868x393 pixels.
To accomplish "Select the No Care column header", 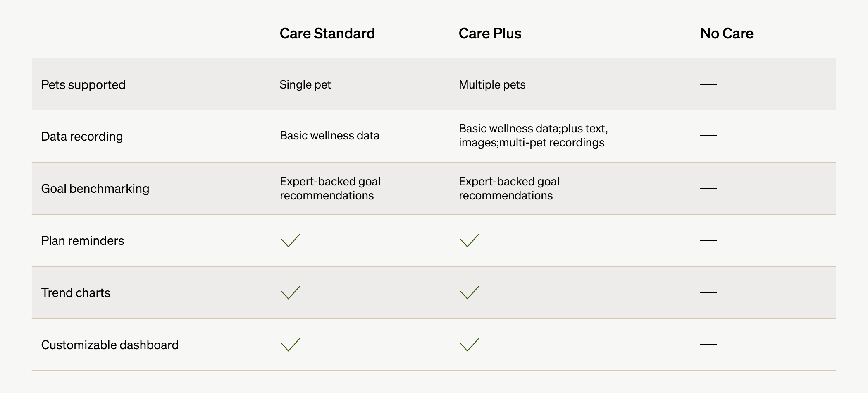I will 726,34.
